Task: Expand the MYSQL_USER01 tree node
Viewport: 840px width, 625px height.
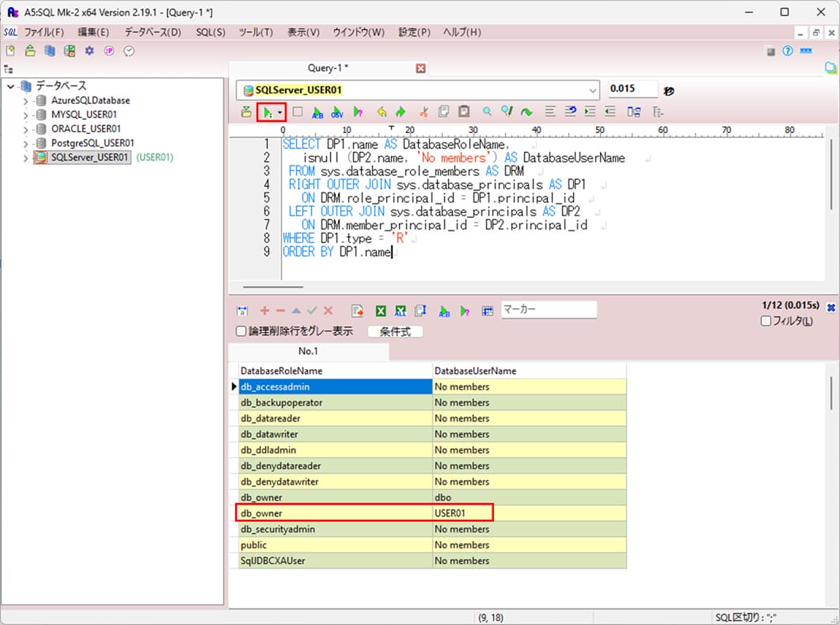Action: click(25, 115)
